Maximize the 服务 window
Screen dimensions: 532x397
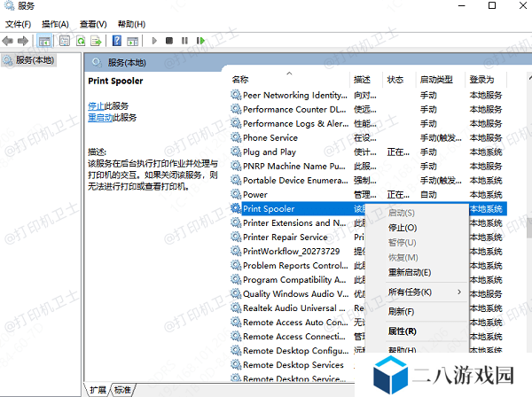point(492,6)
